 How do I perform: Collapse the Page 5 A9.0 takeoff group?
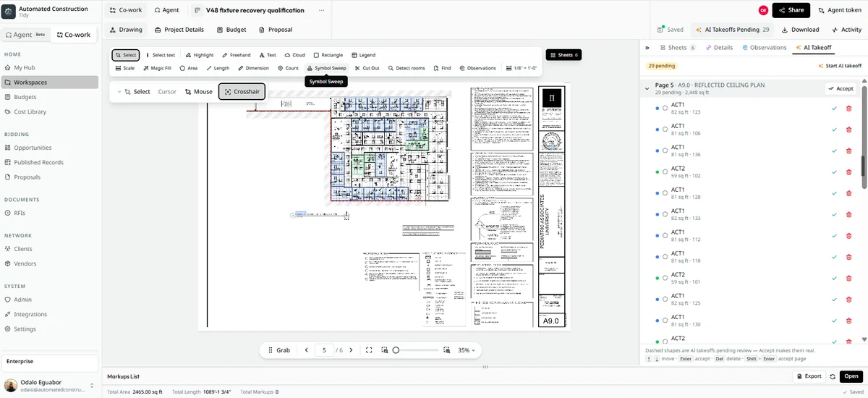pyautogui.click(x=647, y=88)
